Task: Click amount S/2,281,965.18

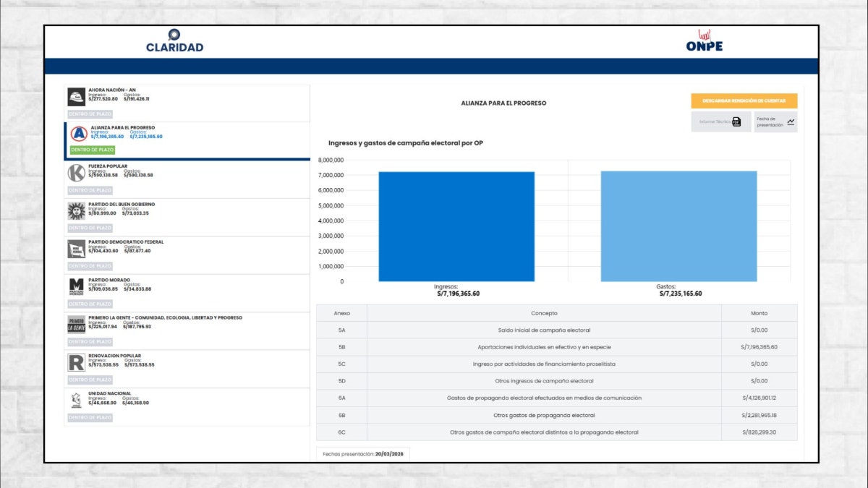Action: click(759, 415)
